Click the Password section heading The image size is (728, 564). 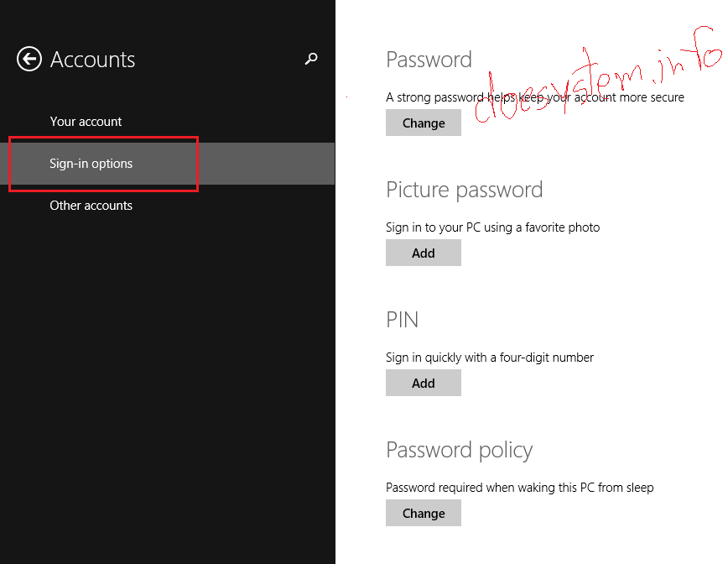[429, 59]
